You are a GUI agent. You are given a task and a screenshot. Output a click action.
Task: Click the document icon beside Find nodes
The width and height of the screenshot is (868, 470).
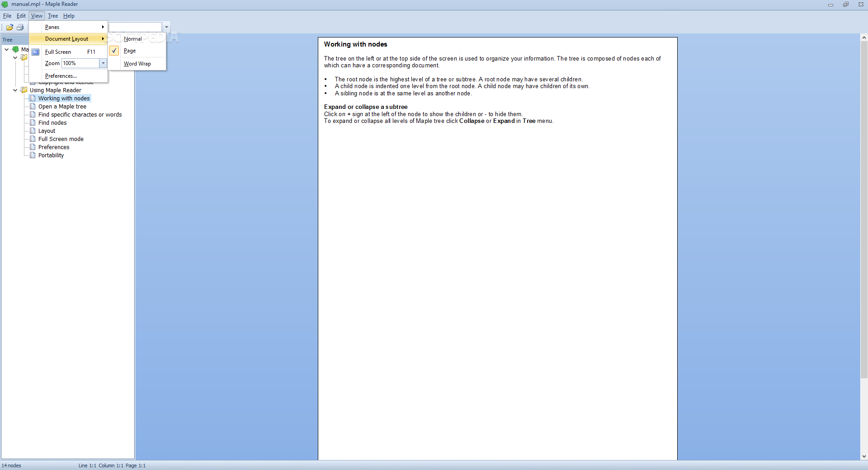33,122
